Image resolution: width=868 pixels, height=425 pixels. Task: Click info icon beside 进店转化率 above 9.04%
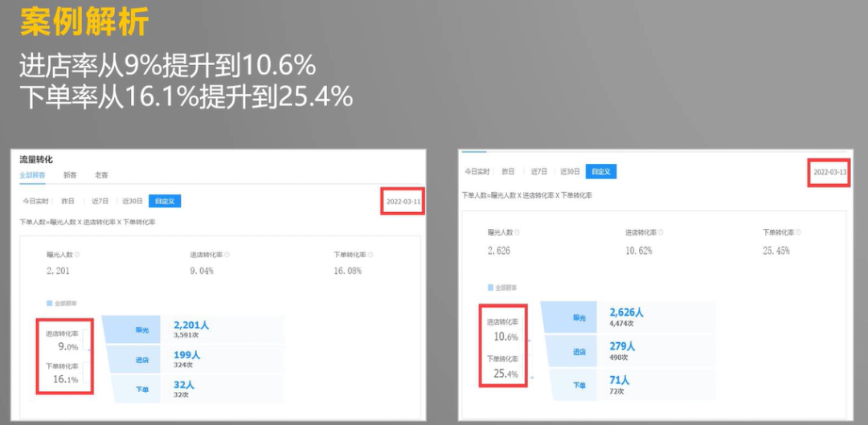point(227,255)
